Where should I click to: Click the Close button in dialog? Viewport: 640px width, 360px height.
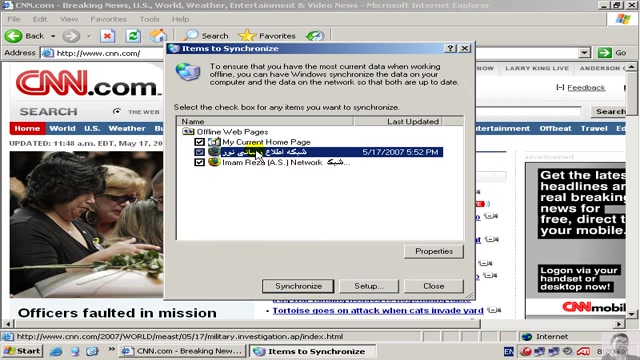pos(434,286)
